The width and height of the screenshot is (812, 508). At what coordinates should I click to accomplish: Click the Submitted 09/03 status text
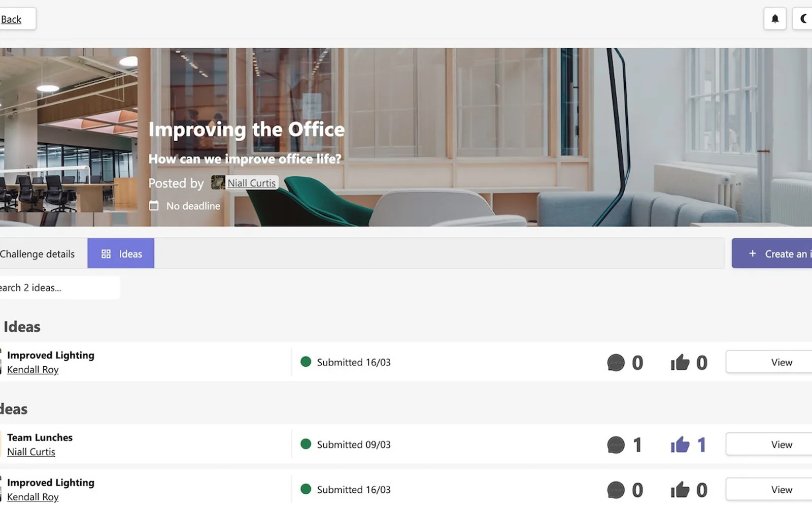coord(354,444)
